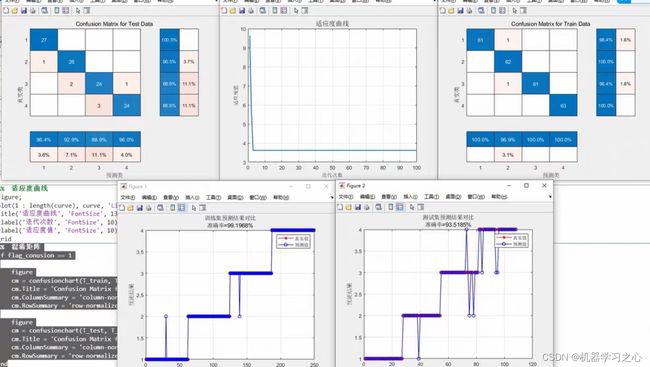
Task: Open 窗口(W) menu in Figure 1
Action: tap(258, 197)
